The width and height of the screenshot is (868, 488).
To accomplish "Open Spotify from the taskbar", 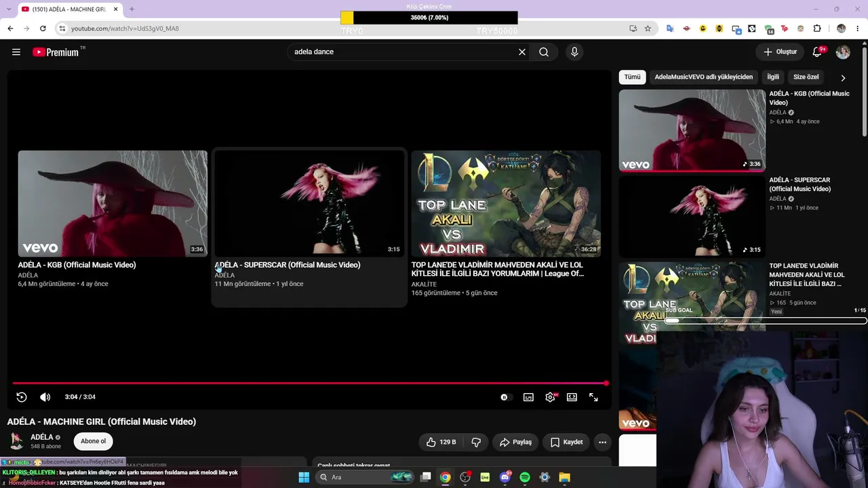I will coord(525,477).
